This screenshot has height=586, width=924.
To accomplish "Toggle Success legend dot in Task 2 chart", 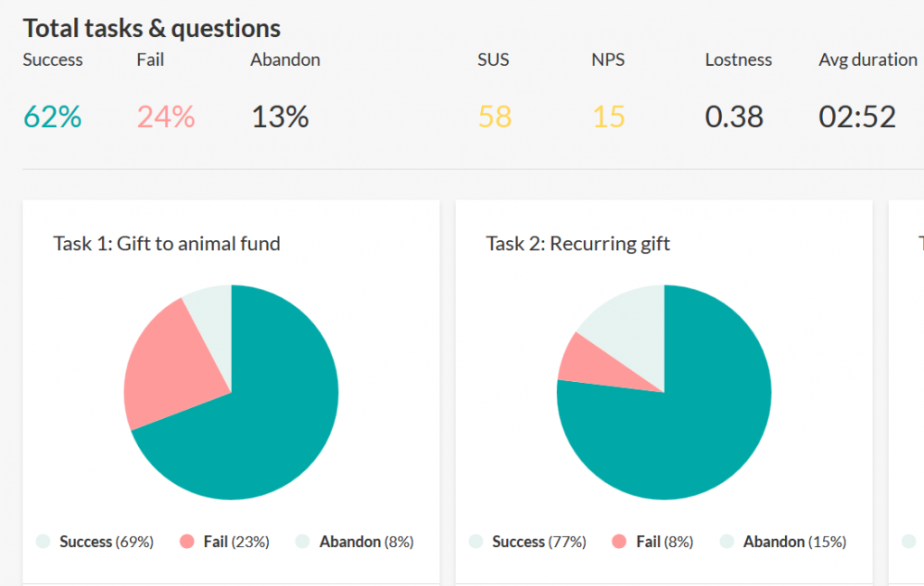I will click(476, 541).
